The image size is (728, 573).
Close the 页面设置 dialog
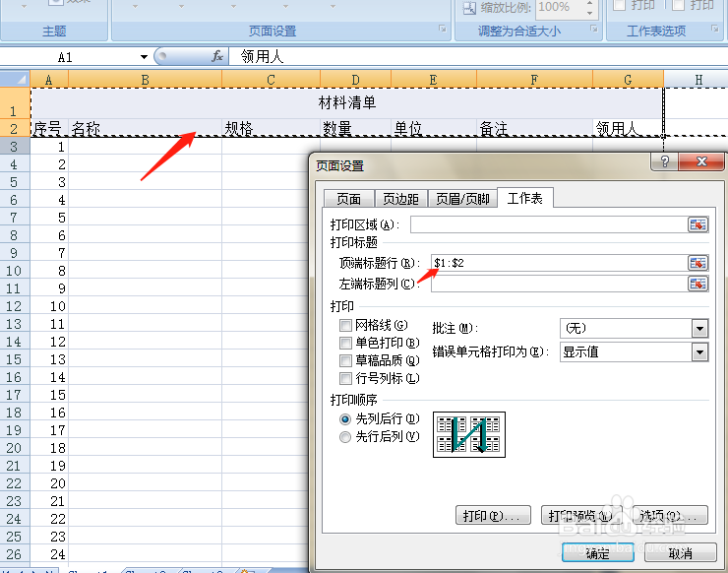[x=701, y=161]
